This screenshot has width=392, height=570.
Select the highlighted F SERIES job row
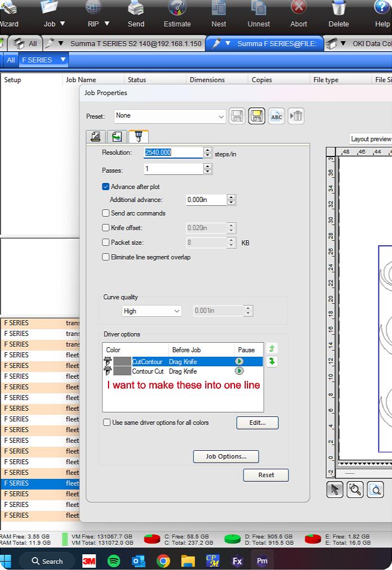coord(40,483)
